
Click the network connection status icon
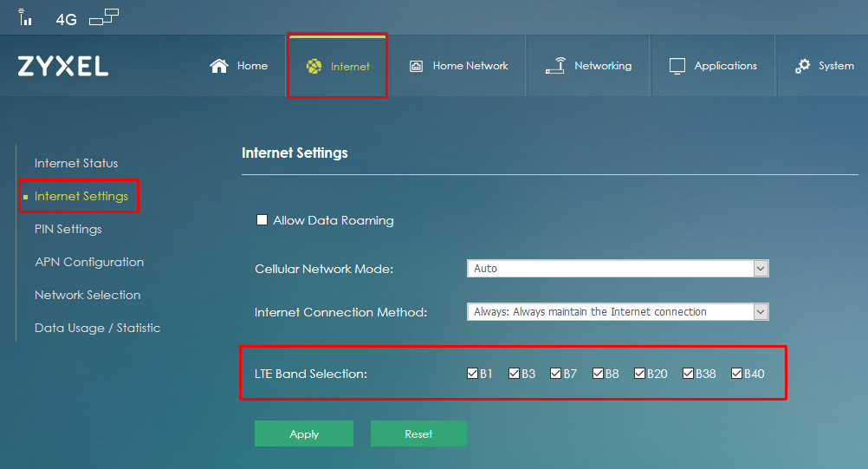point(104,16)
